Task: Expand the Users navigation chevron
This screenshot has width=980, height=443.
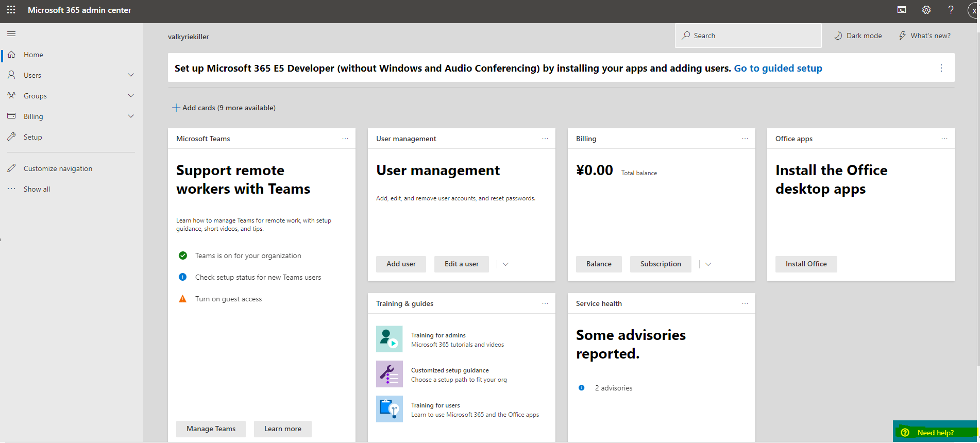Action: [131, 75]
